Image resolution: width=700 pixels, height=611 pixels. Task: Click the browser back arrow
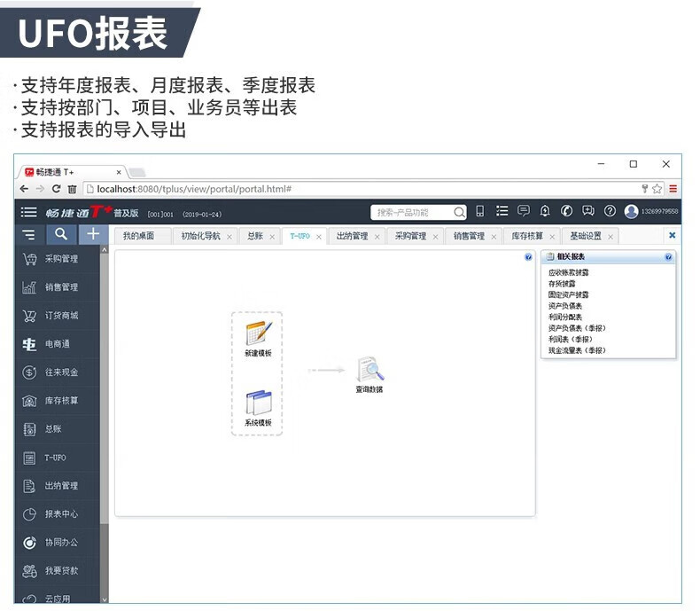pyautogui.click(x=24, y=189)
